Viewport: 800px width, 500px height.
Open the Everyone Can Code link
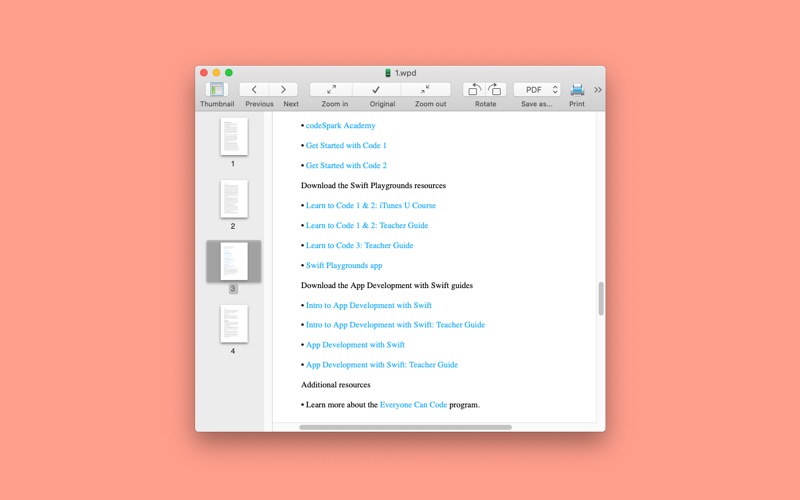[413, 405]
